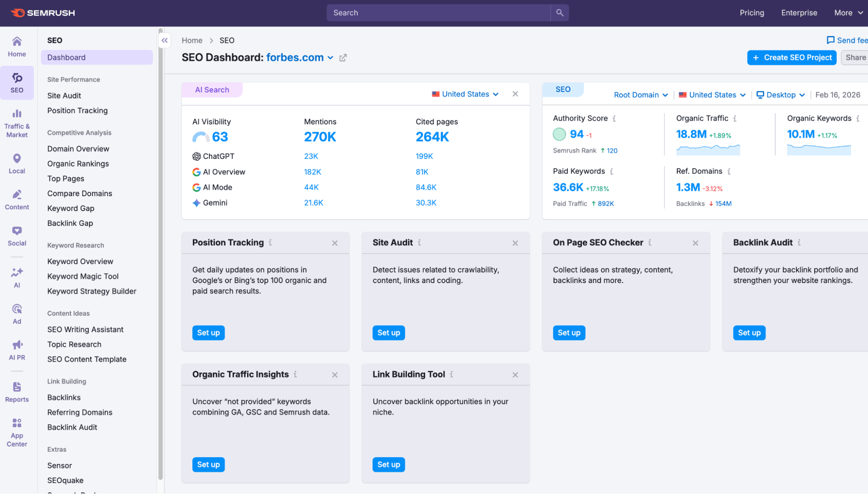Click the Create SEO Project button
This screenshot has height=494, width=868.
[791, 57]
